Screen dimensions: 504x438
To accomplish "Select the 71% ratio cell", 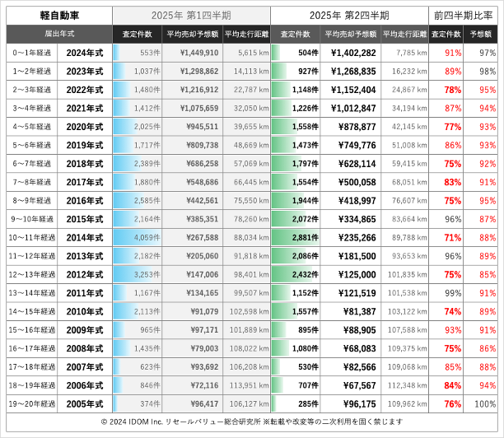I will (x=446, y=238).
